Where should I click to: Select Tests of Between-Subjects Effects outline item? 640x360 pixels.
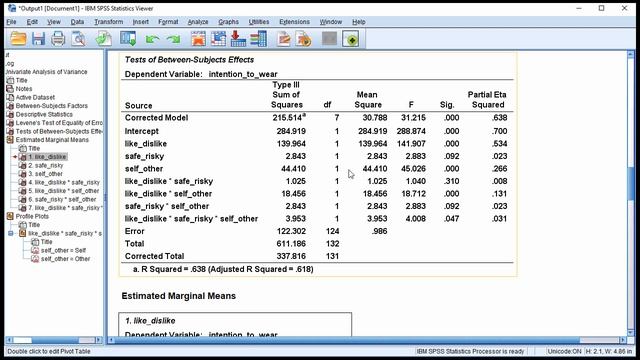(x=59, y=131)
